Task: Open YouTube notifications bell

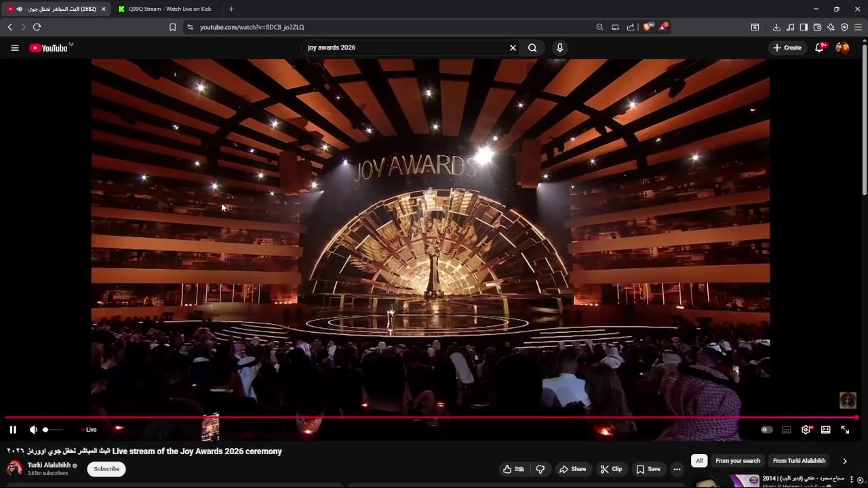Action: click(x=820, y=47)
